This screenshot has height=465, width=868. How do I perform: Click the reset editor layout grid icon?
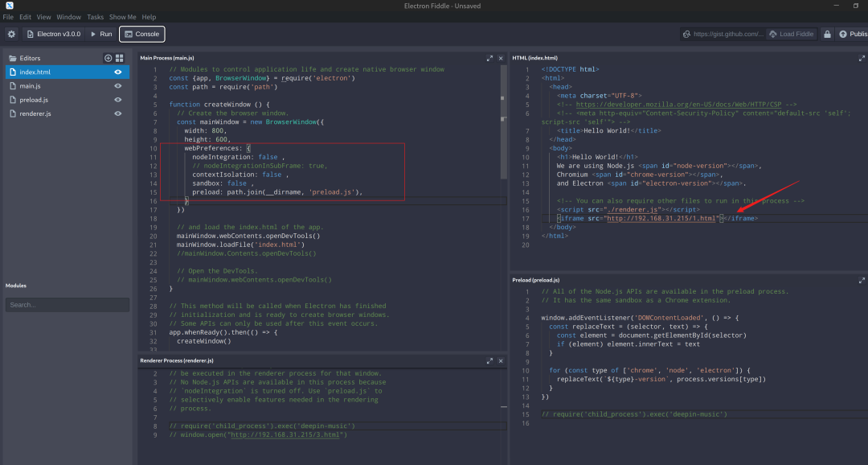click(120, 58)
